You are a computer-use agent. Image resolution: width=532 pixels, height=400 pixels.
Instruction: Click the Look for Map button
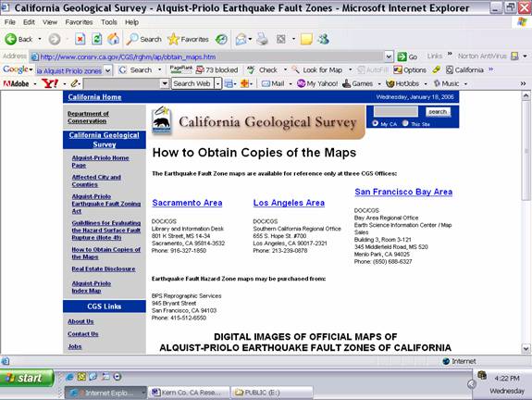coord(317,70)
